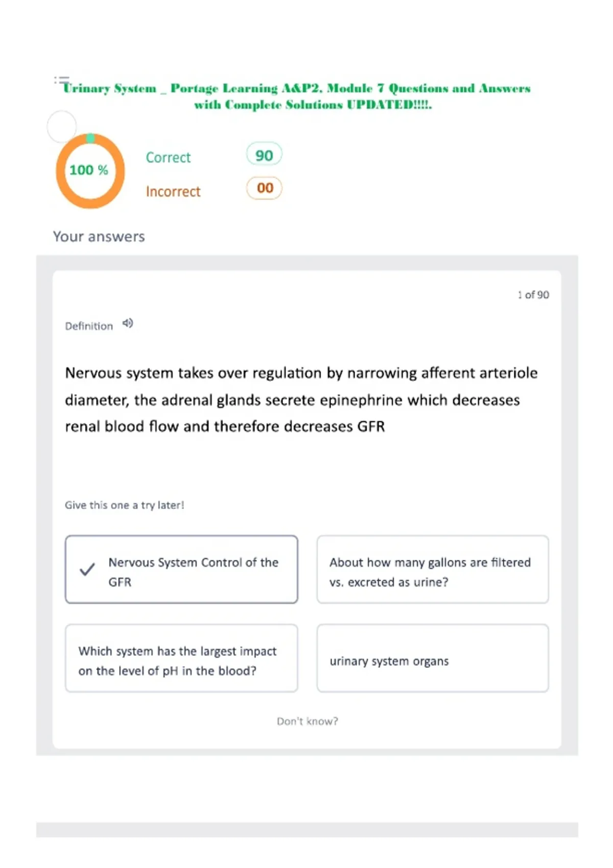This screenshot has width=613, height=868.
Task: Click 'Give this one a try later!' text
Action: coord(124,505)
